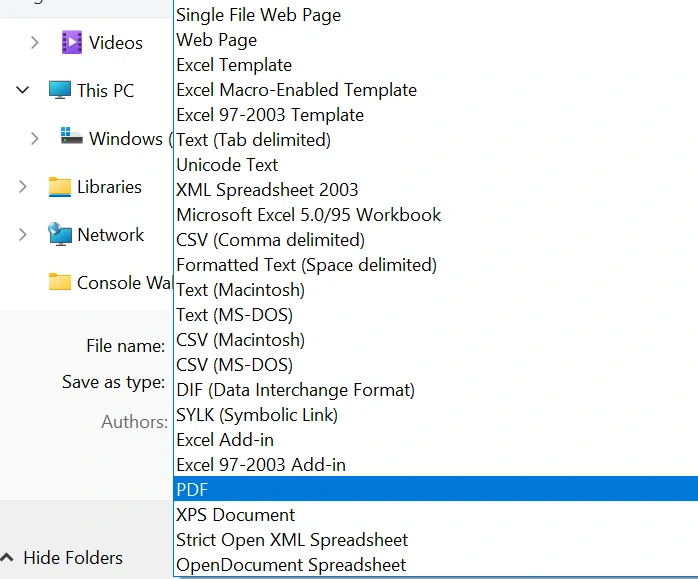Click the Network icon
Image resolution: width=698 pixels, height=579 pixels.
tap(60, 234)
